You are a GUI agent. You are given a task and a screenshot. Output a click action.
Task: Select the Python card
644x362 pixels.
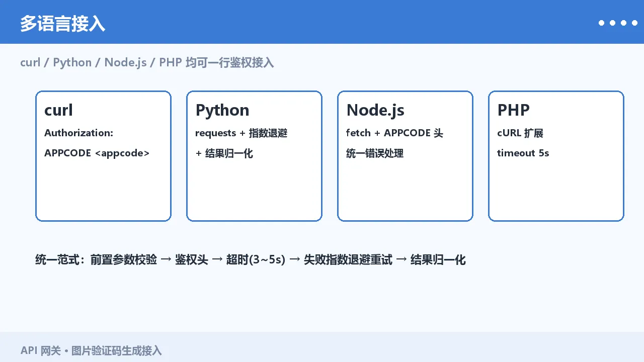(x=254, y=156)
